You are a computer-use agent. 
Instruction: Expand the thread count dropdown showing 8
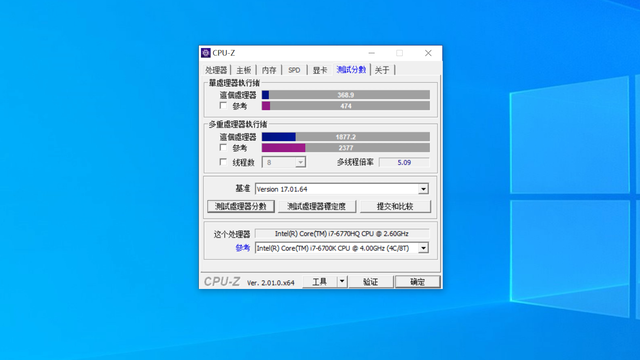pos(300,162)
